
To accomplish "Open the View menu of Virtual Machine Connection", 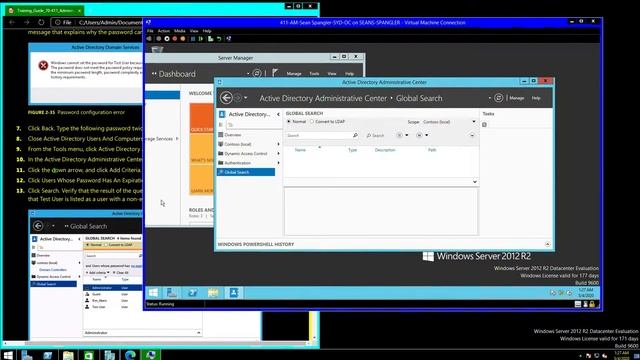I will [194, 31].
